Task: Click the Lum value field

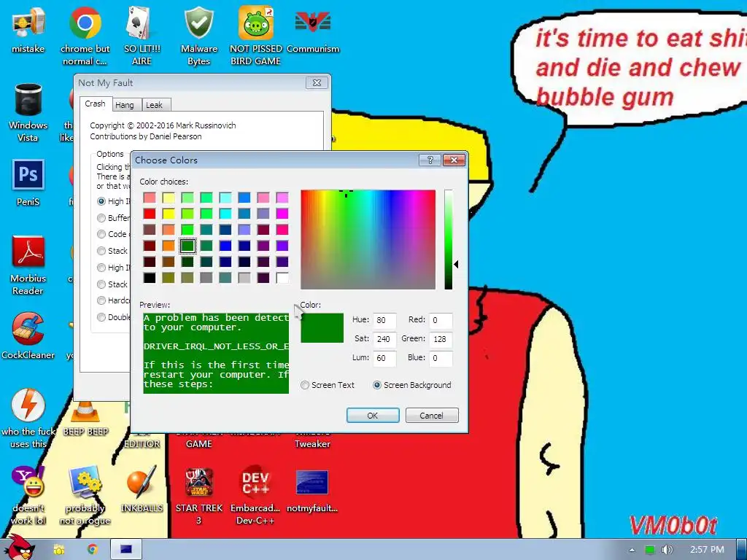Action: tap(384, 358)
